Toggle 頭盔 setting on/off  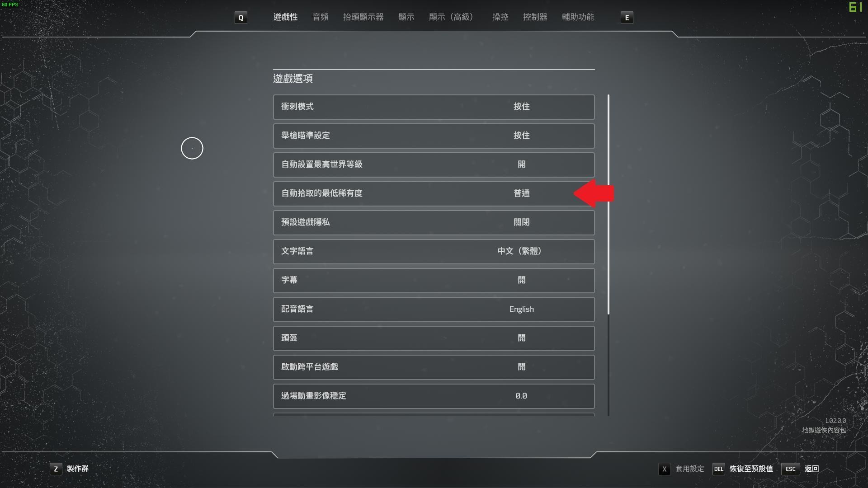(522, 338)
